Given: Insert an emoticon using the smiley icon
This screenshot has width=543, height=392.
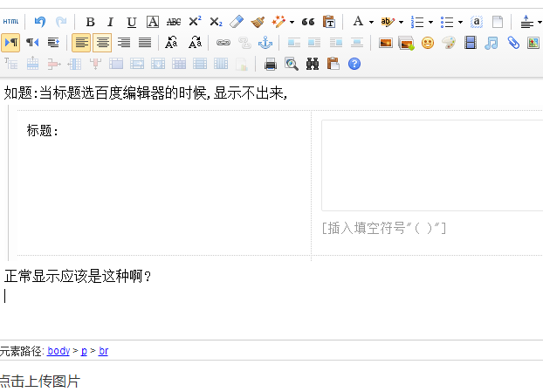Looking at the screenshot, I should pyautogui.click(x=427, y=43).
